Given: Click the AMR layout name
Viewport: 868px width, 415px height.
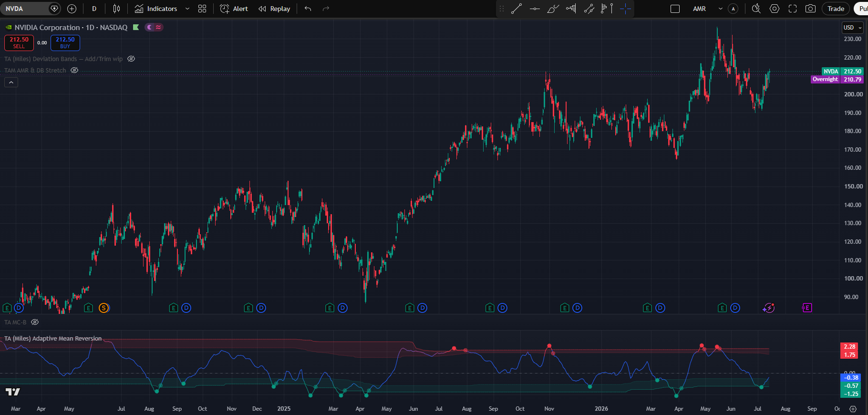Looking at the screenshot, I should click(x=699, y=9).
